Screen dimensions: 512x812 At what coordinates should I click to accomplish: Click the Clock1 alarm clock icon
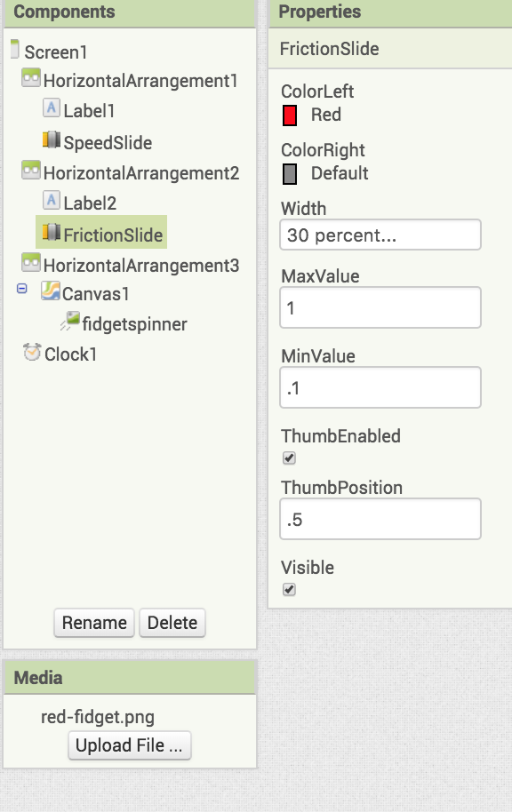coord(32,352)
